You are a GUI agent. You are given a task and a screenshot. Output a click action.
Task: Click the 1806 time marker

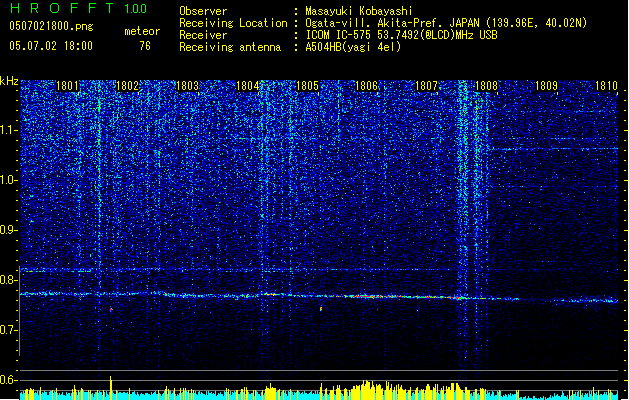pos(367,86)
